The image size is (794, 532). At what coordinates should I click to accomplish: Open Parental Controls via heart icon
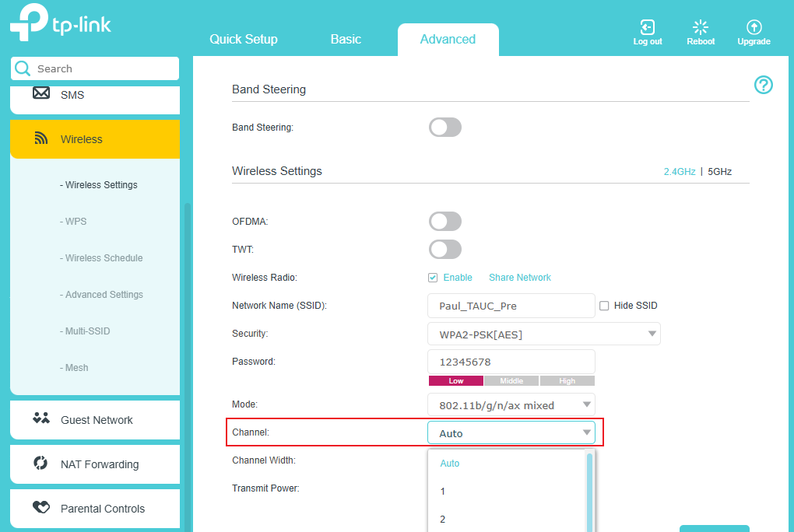pos(41,507)
